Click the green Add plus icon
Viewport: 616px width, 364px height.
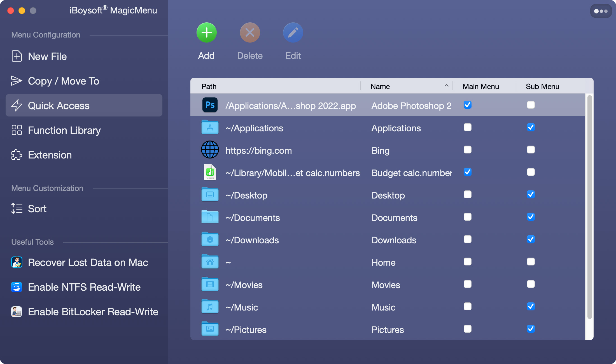click(x=206, y=33)
